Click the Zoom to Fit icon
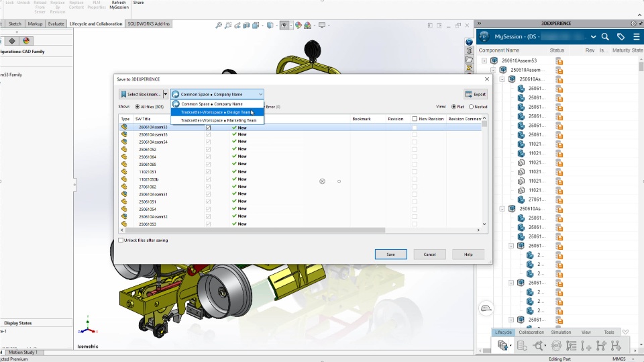The image size is (644, 362). click(x=219, y=26)
